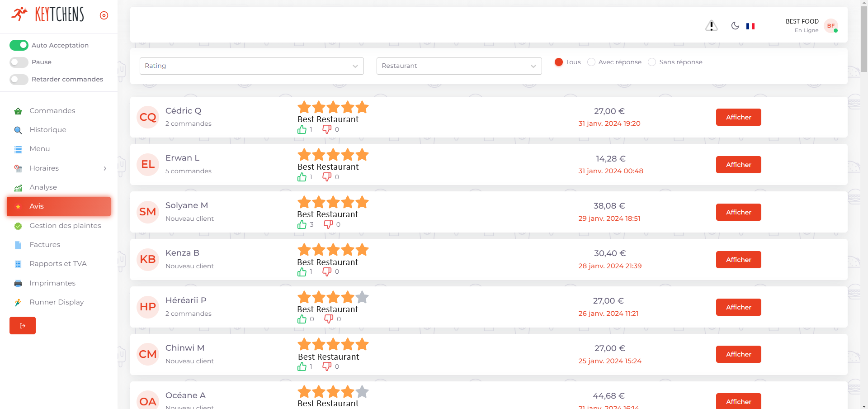Go to Commandes in the sidebar
868x409 pixels.
click(52, 111)
